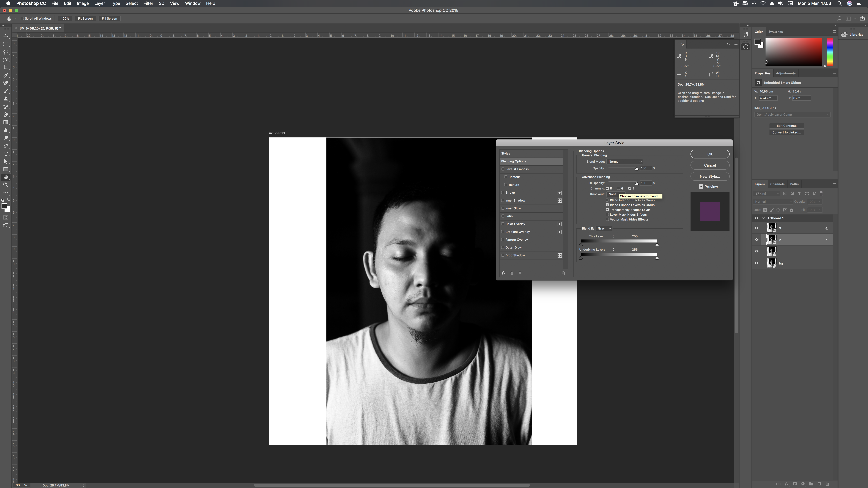Click the hue spectrum bar in Color panel
The width and height of the screenshot is (868, 488).
830,52
